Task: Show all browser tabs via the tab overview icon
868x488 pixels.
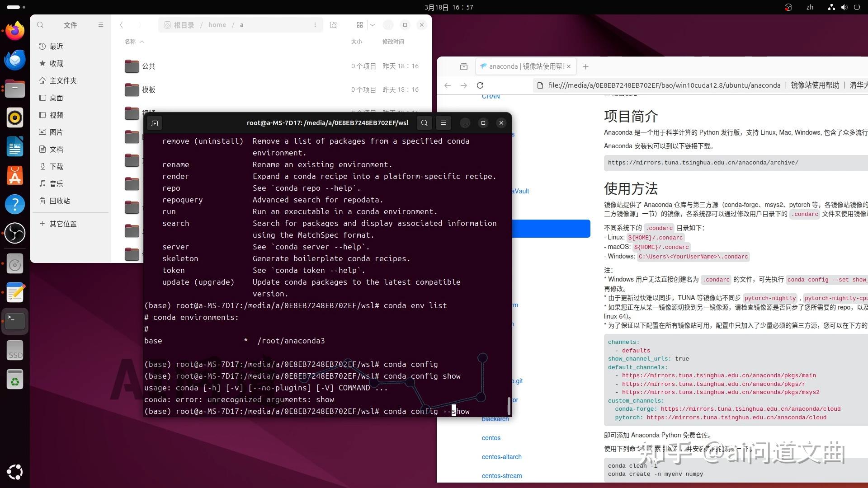Action: pyautogui.click(x=463, y=66)
